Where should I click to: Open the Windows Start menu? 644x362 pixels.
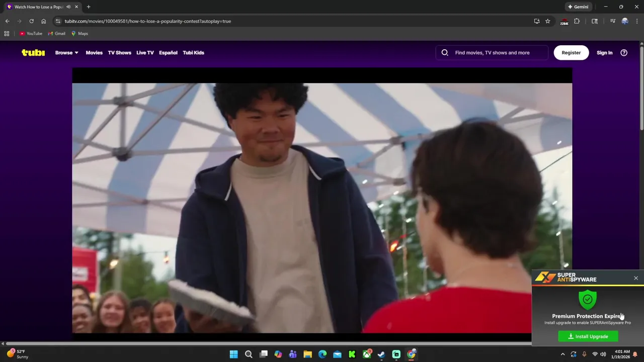click(x=233, y=354)
